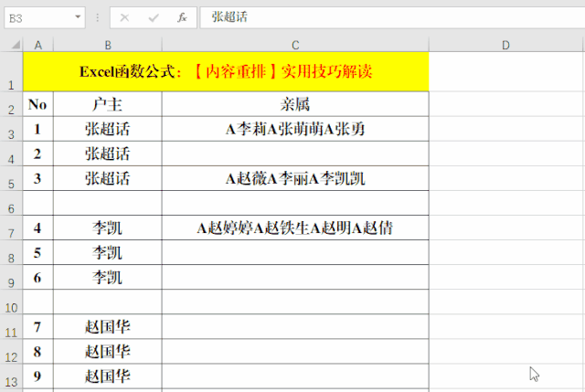585x392 pixels.
Task: Click No cell with value 4
Action: pyautogui.click(x=38, y=228)
